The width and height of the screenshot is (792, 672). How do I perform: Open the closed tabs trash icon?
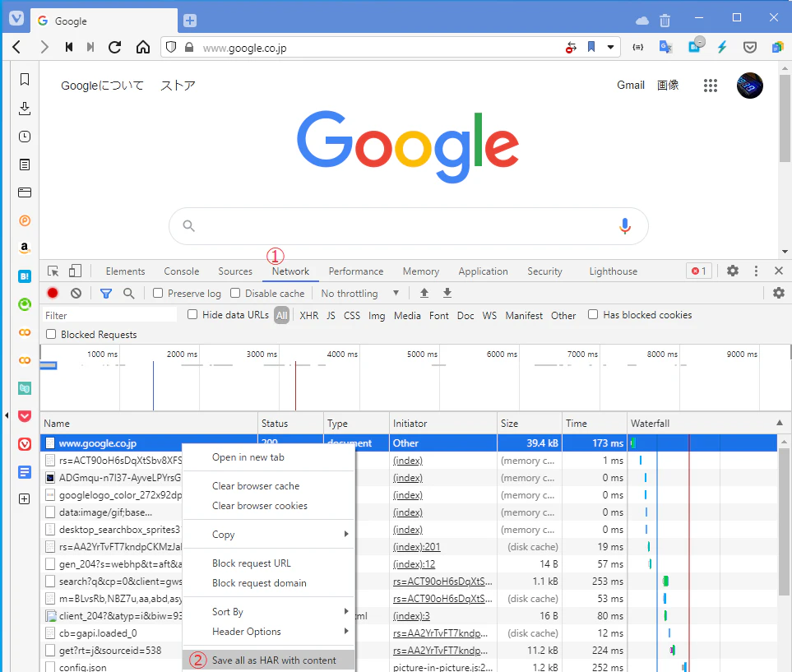click(665, 21)
